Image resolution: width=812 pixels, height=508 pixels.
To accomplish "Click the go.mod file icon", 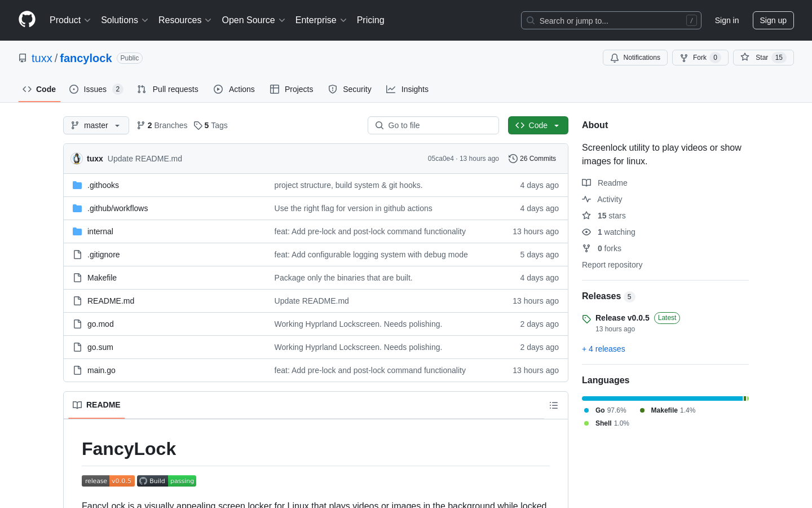I will pos(77,324).
